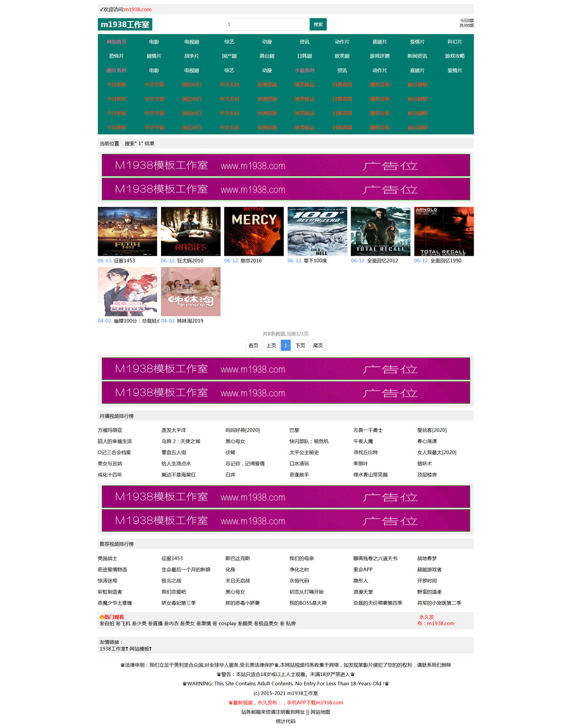571x728 pixels.
Task: Open 将军的小宠医第二季 link
Action: [x=439, y=603]
